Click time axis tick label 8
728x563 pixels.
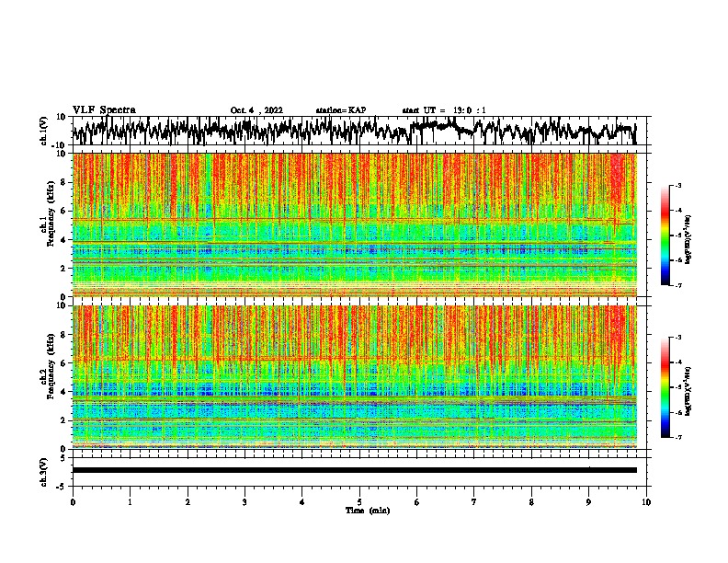(531, 502)
